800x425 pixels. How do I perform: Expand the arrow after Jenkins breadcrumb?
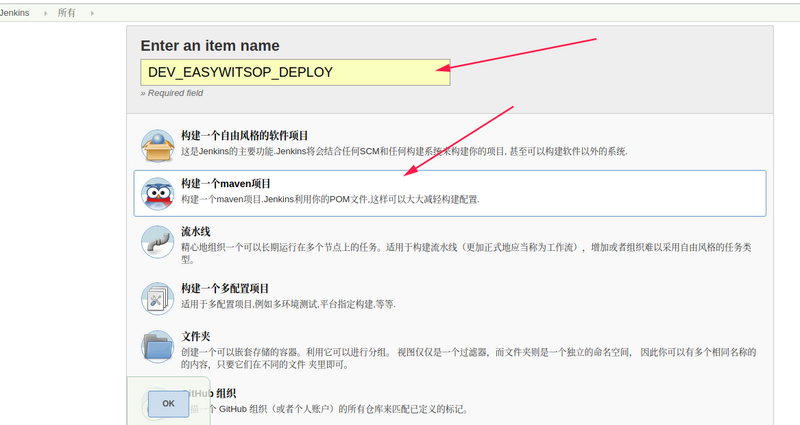click(45, 13)
